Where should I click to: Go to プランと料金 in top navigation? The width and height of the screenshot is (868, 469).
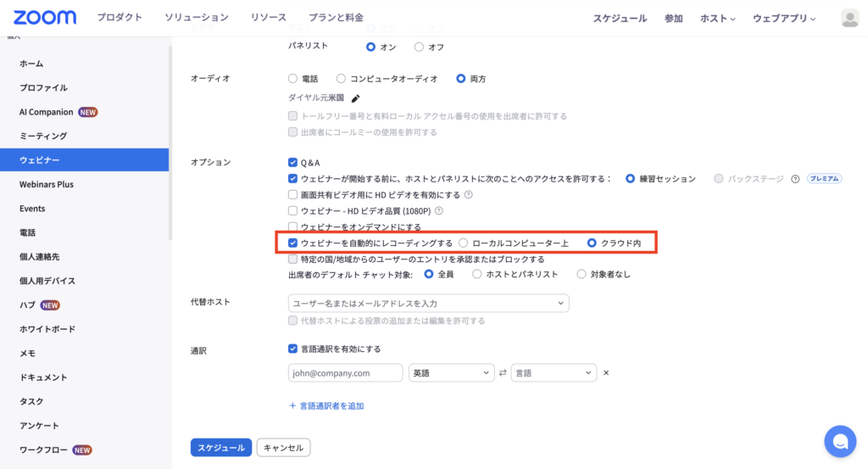coord(335,18)
